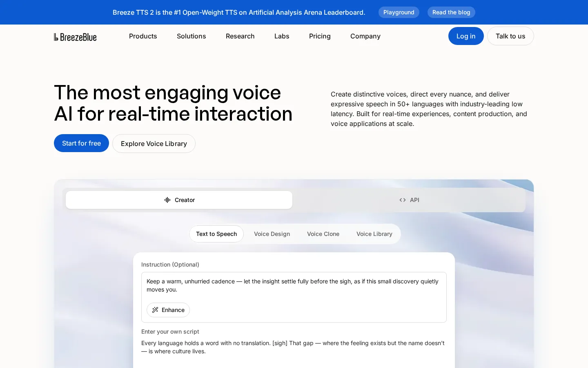Click the script text starting 'Every language holds'
Screen dimensions: 588x368
click(x=293, y=347)
